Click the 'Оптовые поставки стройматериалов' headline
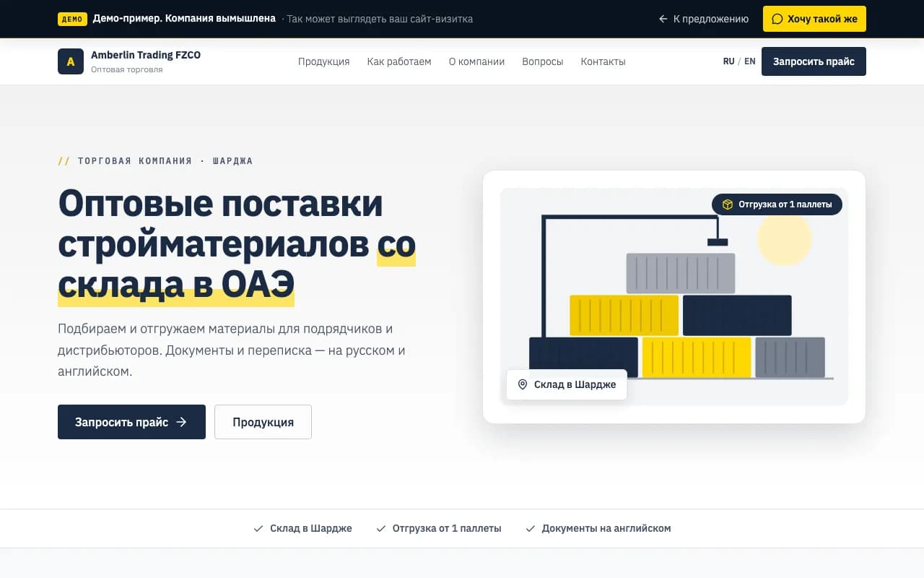 237,244
